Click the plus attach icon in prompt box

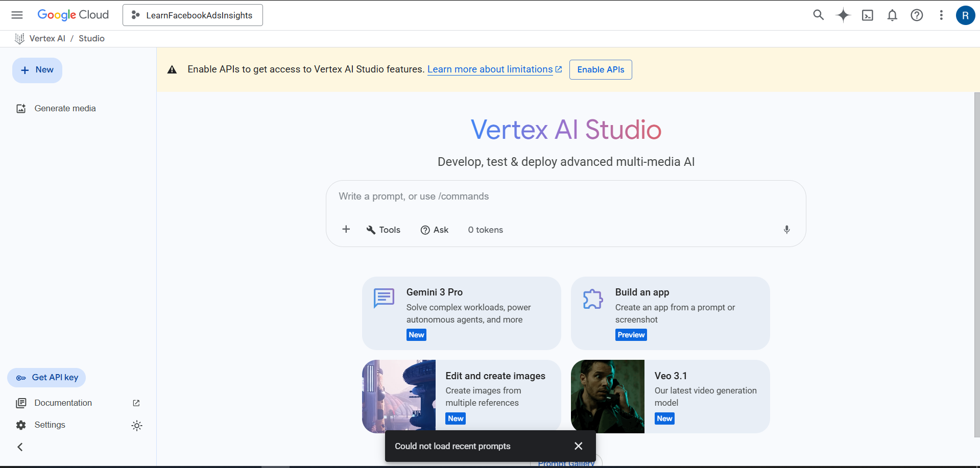(346, 230)
